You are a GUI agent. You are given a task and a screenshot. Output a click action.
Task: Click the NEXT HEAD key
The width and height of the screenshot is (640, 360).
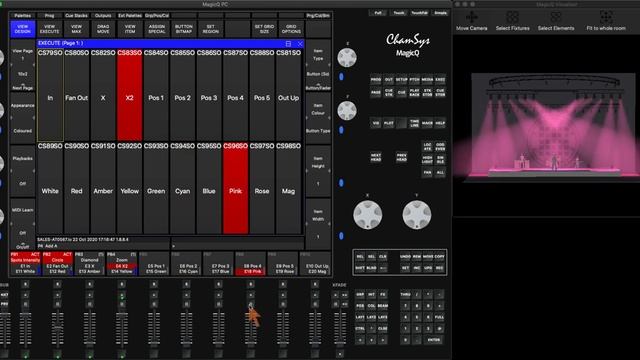point(376,157)
